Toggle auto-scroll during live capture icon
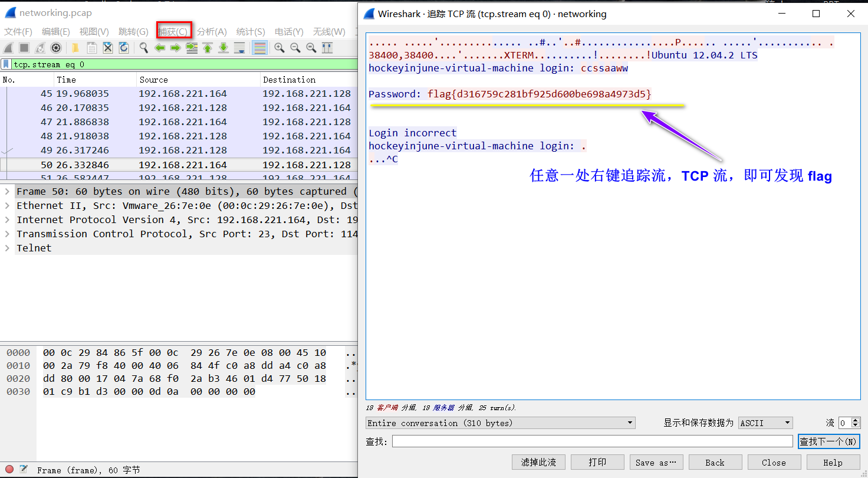 (239, 48)
